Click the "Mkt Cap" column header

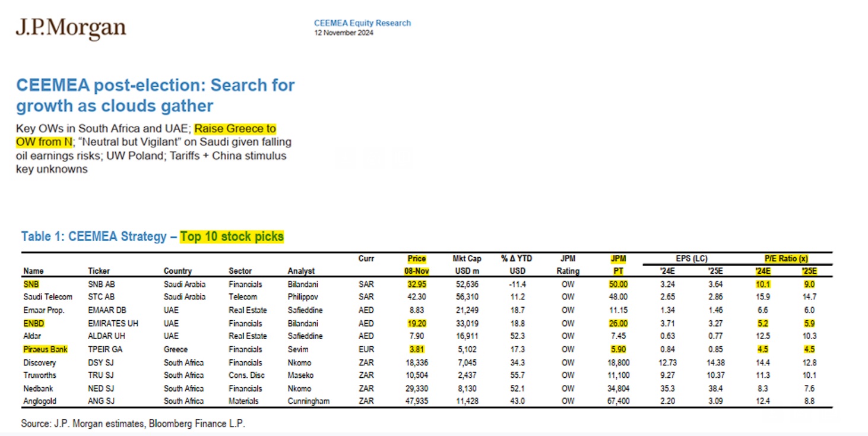pos(466,258)
